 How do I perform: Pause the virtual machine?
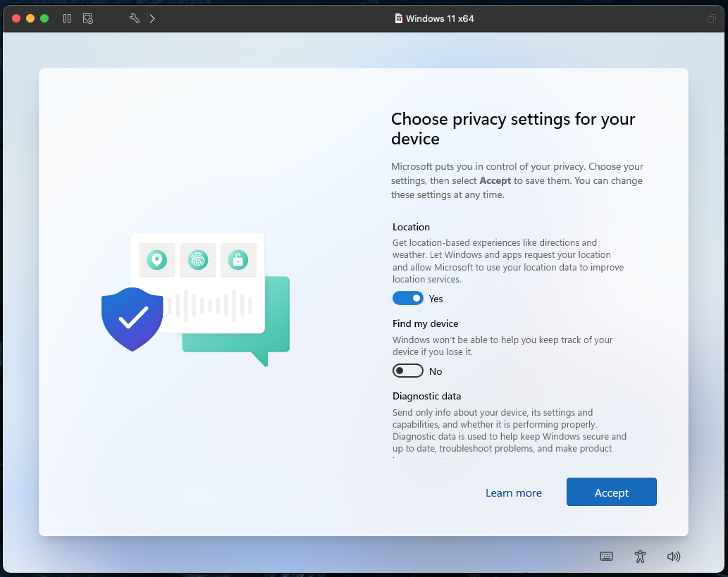point(67,18)
